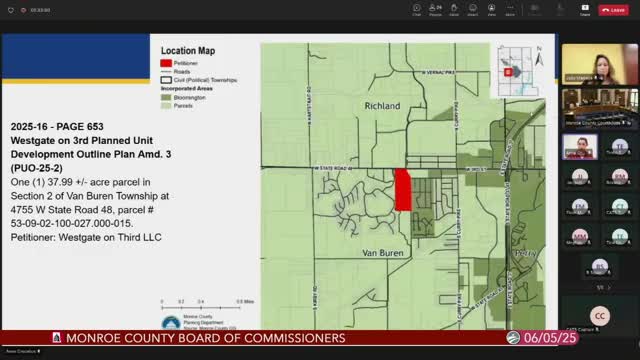Click the parcel number 53-09-02-100-027.000-015 text
640x360 pixels.
click(72, 223)
